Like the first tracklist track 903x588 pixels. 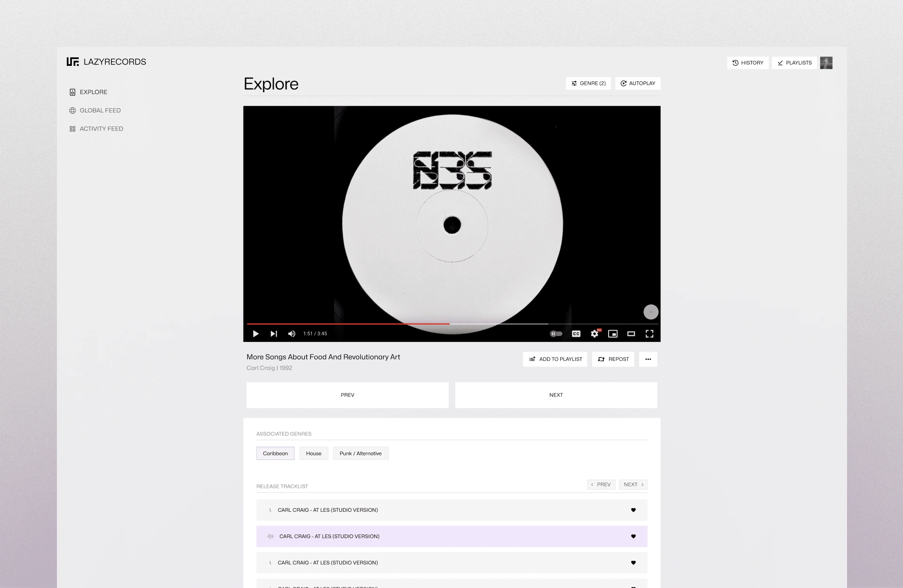[x=634, y=510]
